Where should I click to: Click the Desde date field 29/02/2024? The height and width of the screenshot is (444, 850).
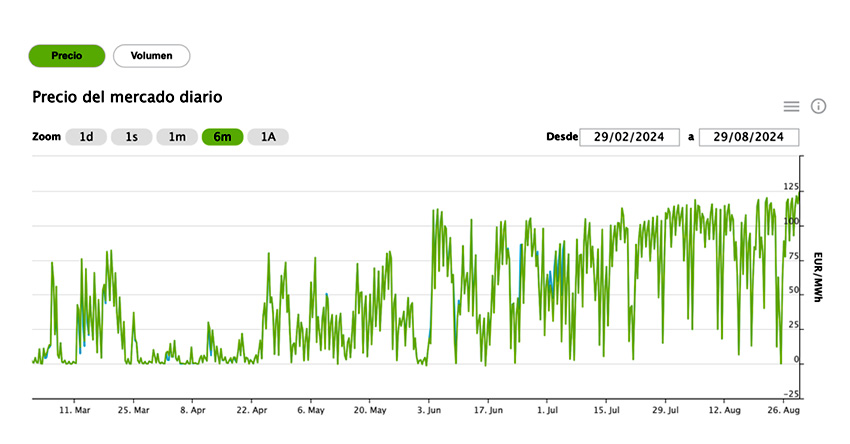click(629, 137)
